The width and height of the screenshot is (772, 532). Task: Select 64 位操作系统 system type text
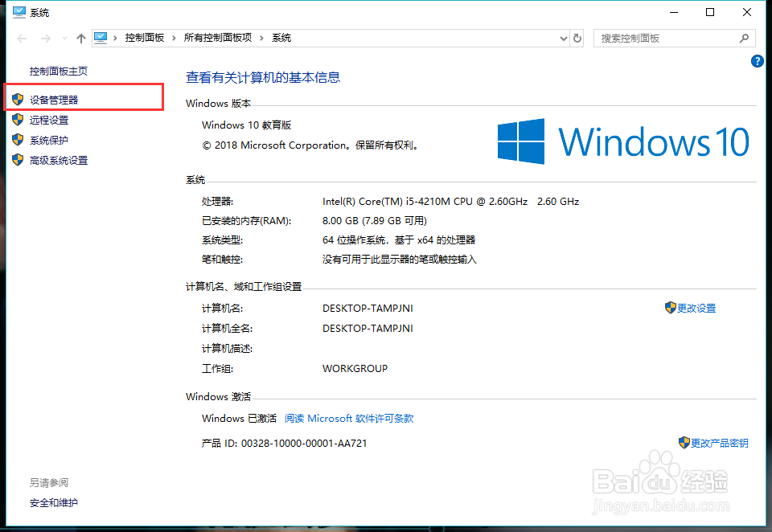tap(399, 240)
